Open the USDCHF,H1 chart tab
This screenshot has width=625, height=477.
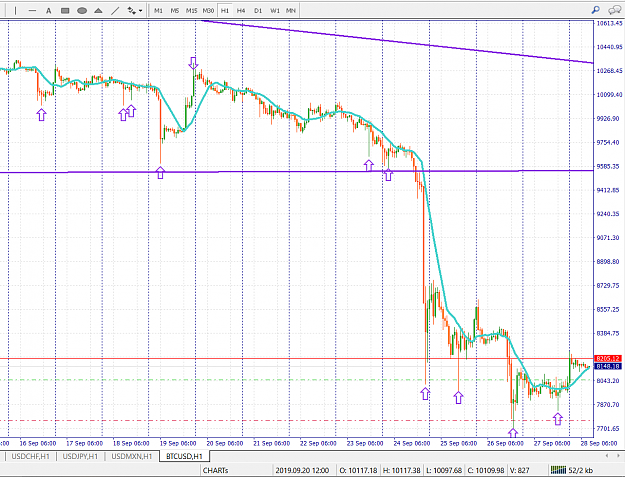(x=30, y=456)
